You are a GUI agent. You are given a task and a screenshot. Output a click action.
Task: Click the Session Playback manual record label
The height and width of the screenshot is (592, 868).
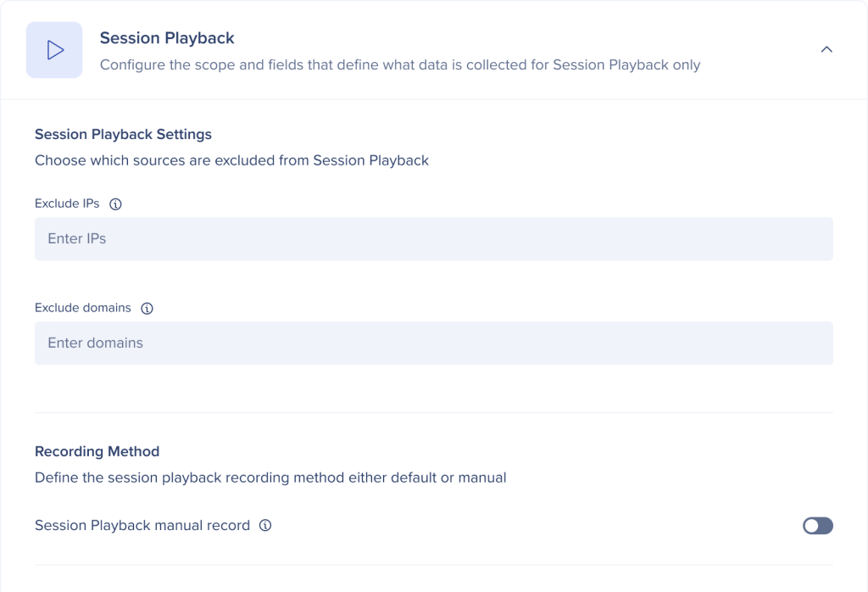click(x=142, y=526)
